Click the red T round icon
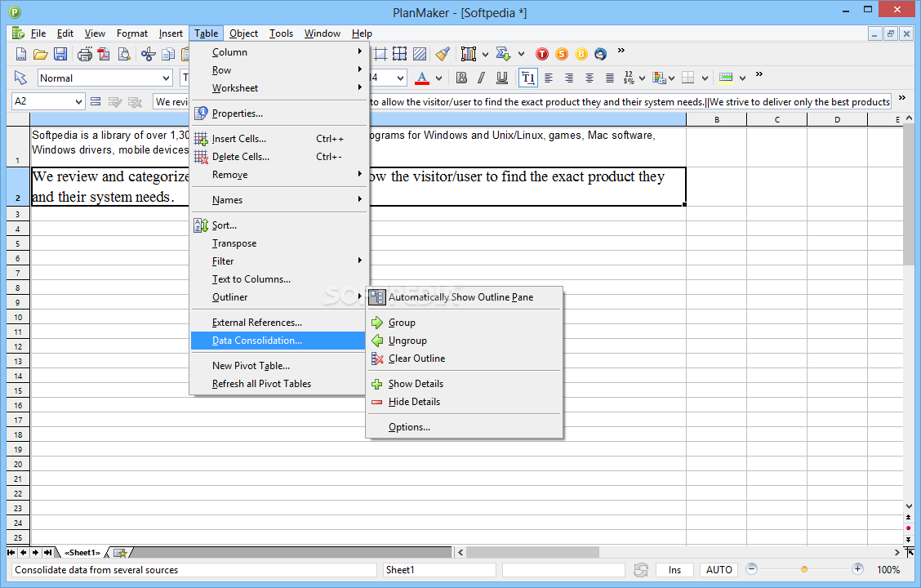 [x=542, y=54]
